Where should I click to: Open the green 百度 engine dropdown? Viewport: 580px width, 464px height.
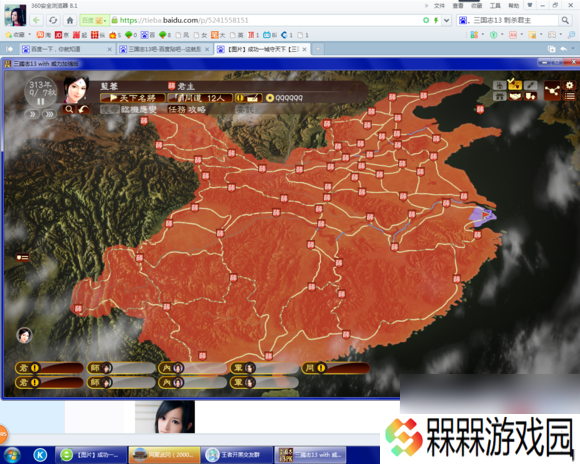click(x=94, y=20)
